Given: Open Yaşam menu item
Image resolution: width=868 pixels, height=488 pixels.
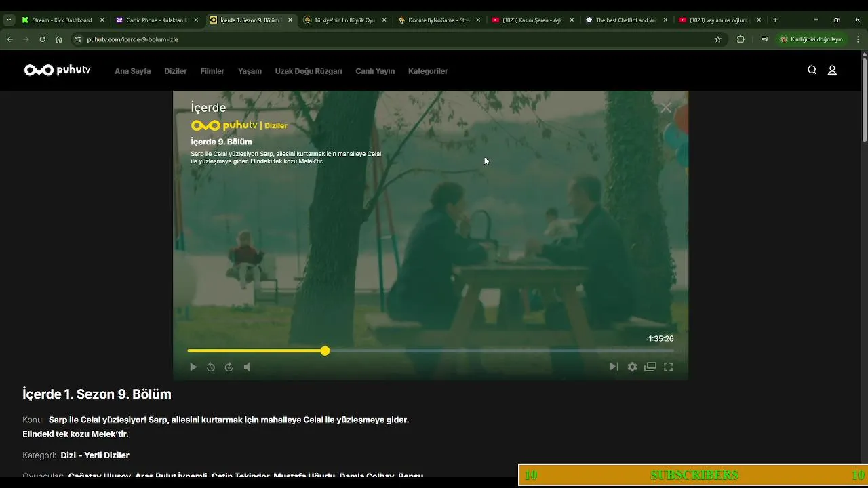Looking at the screenshot, I should [250, 71].
